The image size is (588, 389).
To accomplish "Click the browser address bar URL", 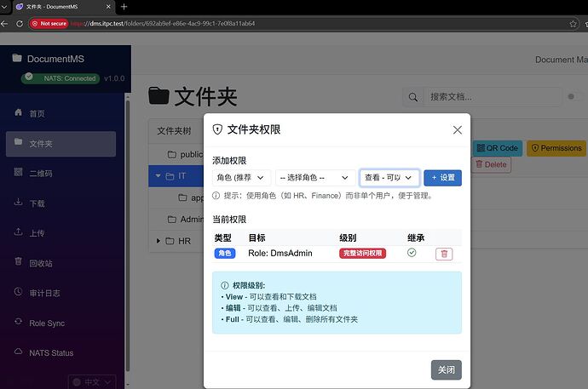I will tap(163, 24).
